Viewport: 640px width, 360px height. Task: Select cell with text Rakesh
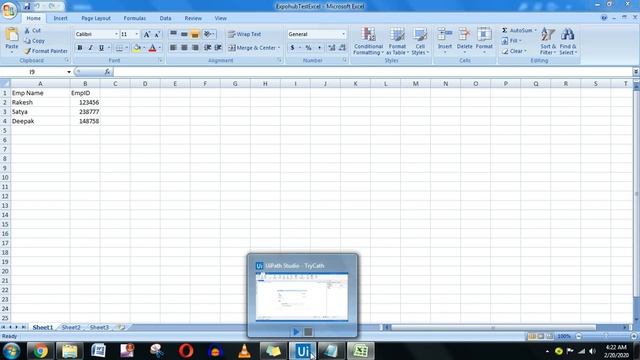coord(40,102)
